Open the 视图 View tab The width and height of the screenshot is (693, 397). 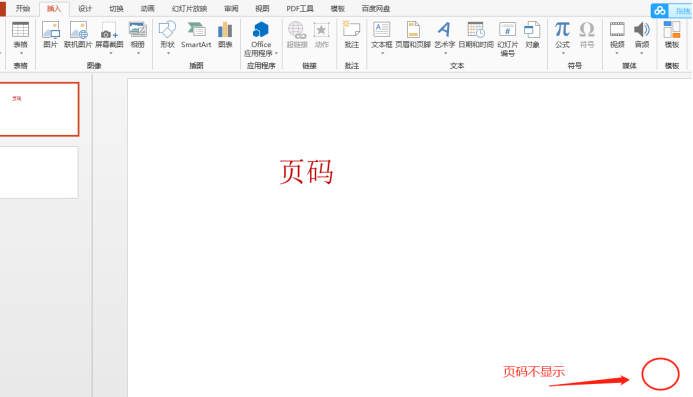pos(262,9)
